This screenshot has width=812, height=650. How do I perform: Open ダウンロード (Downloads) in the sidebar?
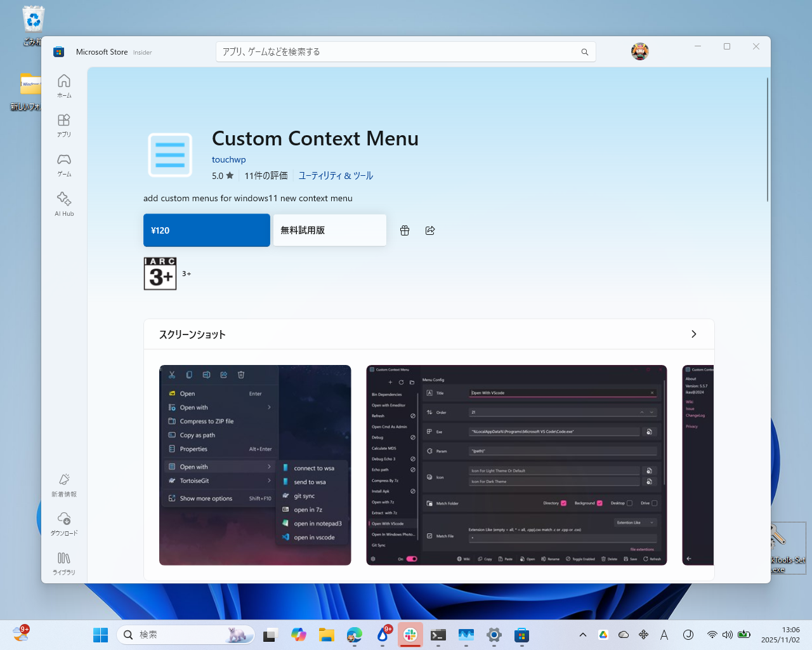click(64, 524)
